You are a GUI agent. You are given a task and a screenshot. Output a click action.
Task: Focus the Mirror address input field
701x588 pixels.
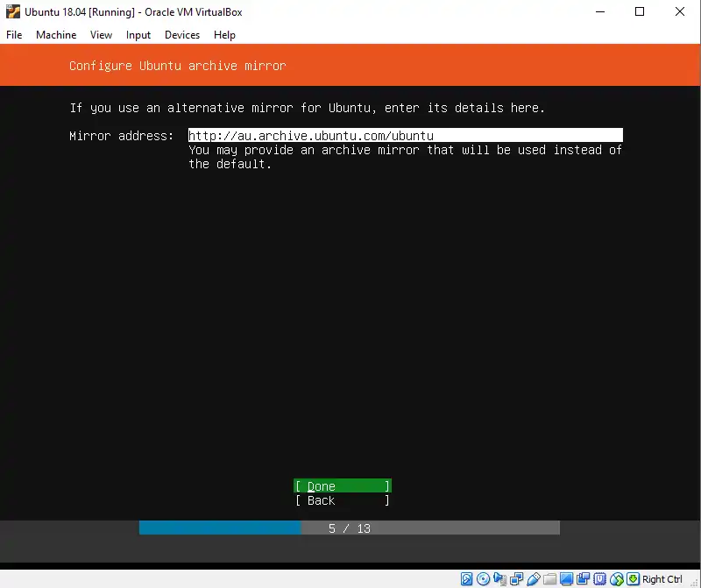405,136
